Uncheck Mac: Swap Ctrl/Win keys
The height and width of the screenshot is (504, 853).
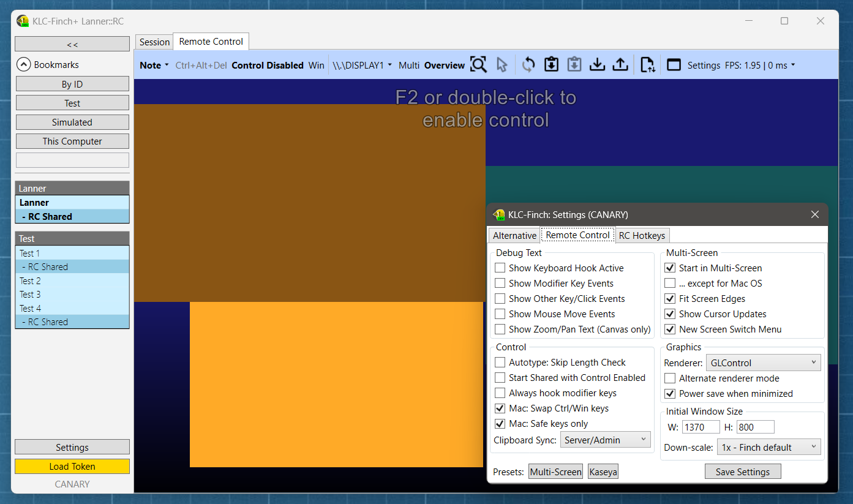tap(500, 408)
